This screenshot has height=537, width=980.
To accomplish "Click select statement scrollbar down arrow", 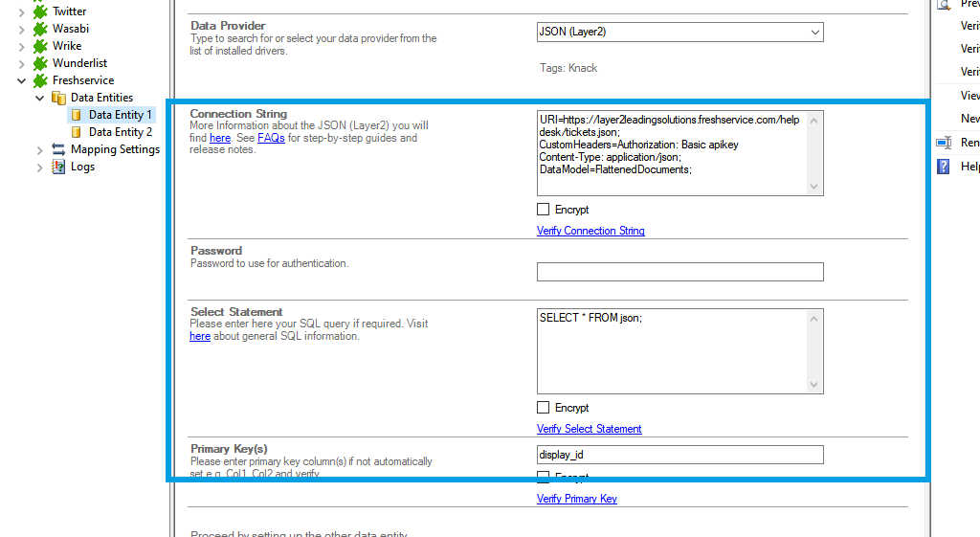I will click(813, 385).
